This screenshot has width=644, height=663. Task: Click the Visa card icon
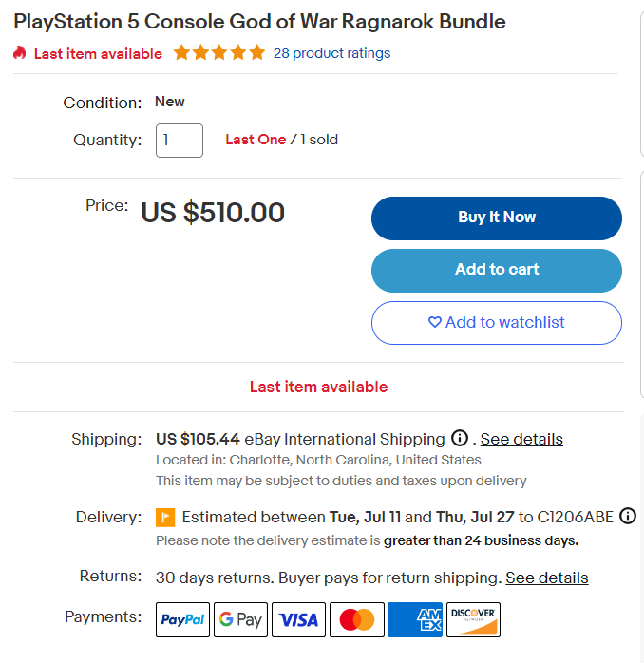299,619
